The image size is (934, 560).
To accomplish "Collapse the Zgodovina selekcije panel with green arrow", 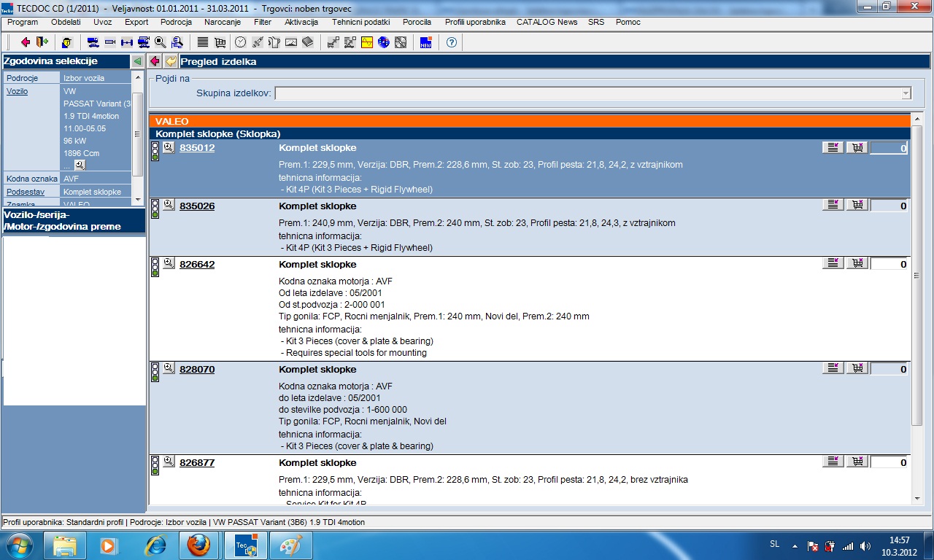I will pos(137,61).
